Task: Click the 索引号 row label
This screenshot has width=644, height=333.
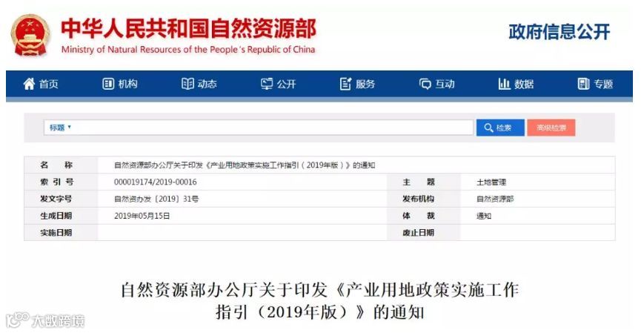Action: (56, 182)
